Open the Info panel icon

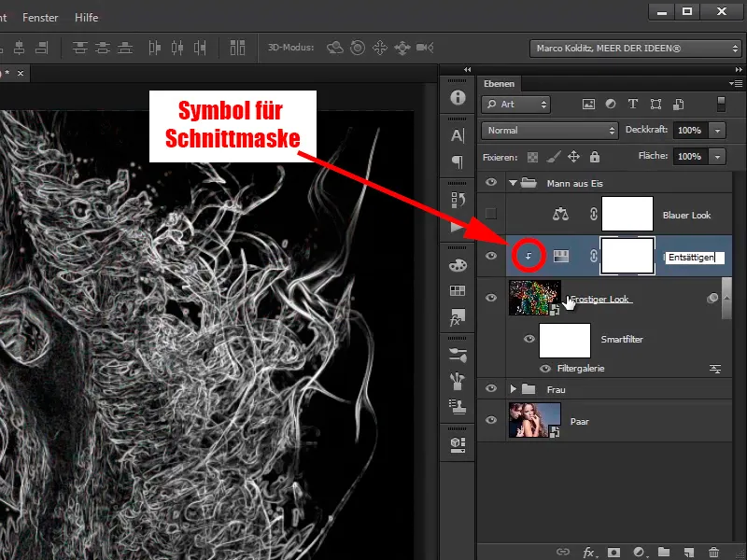pyautogui.click(x=458, y=98)
